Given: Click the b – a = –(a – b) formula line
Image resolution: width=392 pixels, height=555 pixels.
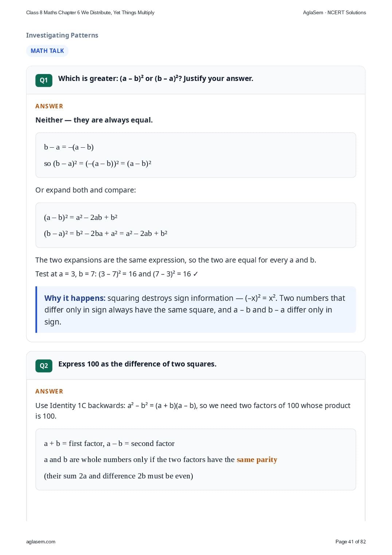Looking at the screenshot, I should point(69,147).
